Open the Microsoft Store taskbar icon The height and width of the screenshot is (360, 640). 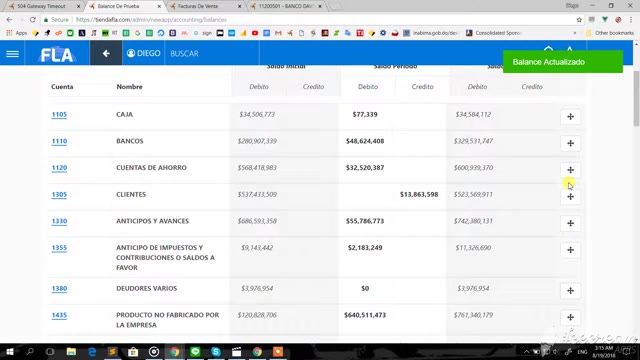point(133,352)
